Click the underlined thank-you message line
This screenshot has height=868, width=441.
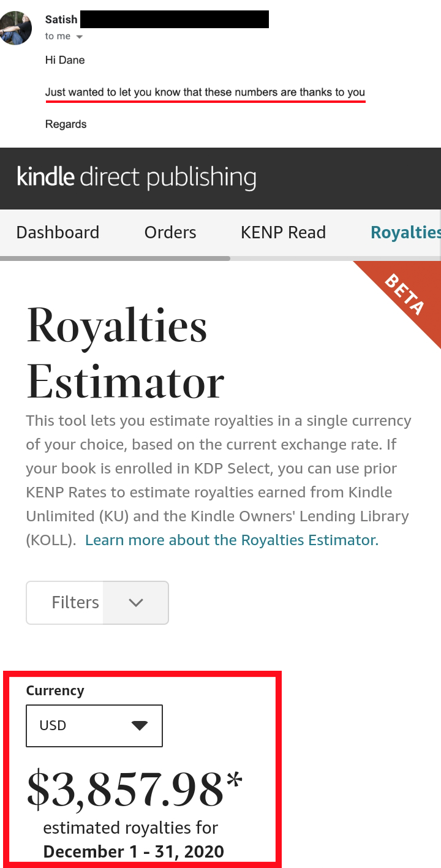point(205,92)
